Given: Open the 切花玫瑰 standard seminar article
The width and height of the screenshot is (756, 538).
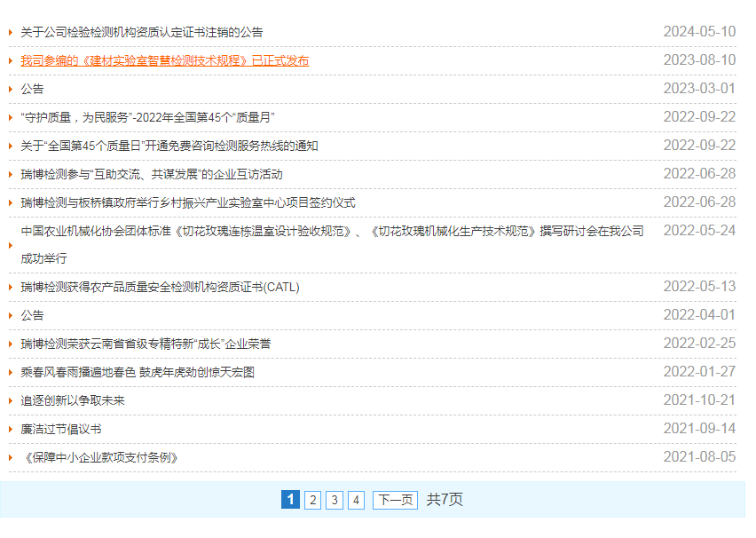Looking at the screenshot, I should pos(332,231).
